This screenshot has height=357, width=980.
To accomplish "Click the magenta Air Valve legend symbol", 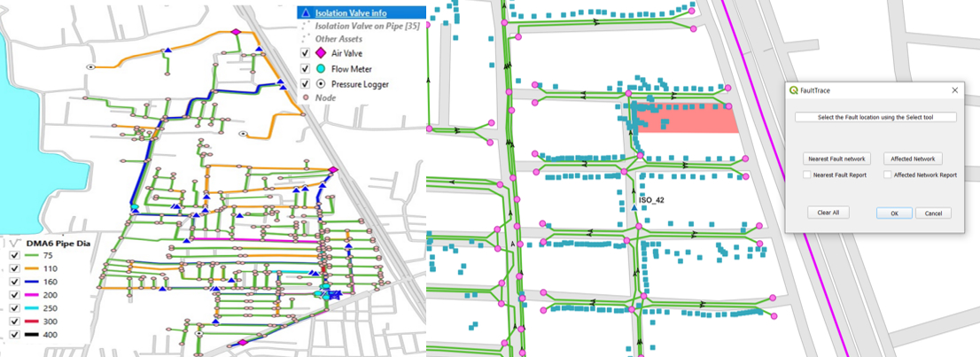I will pos(322,54).
